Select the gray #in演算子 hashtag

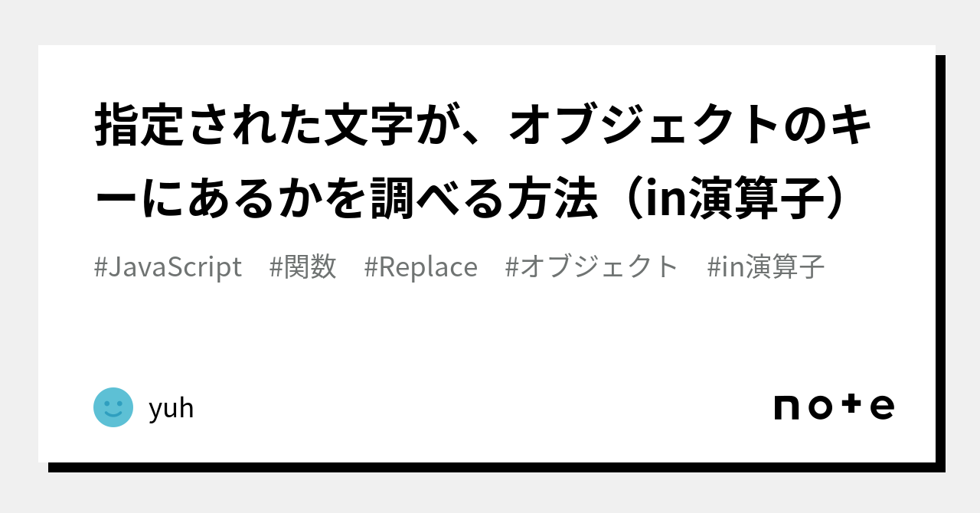point(766,267)
